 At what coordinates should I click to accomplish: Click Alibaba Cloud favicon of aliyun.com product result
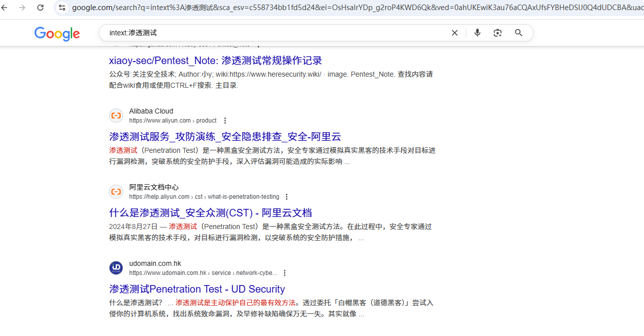point(116,116)
